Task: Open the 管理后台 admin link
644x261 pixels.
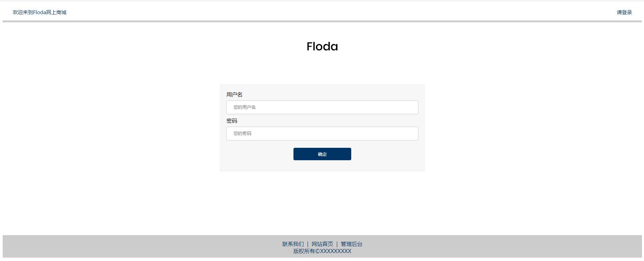Action: tap(352, 244)
